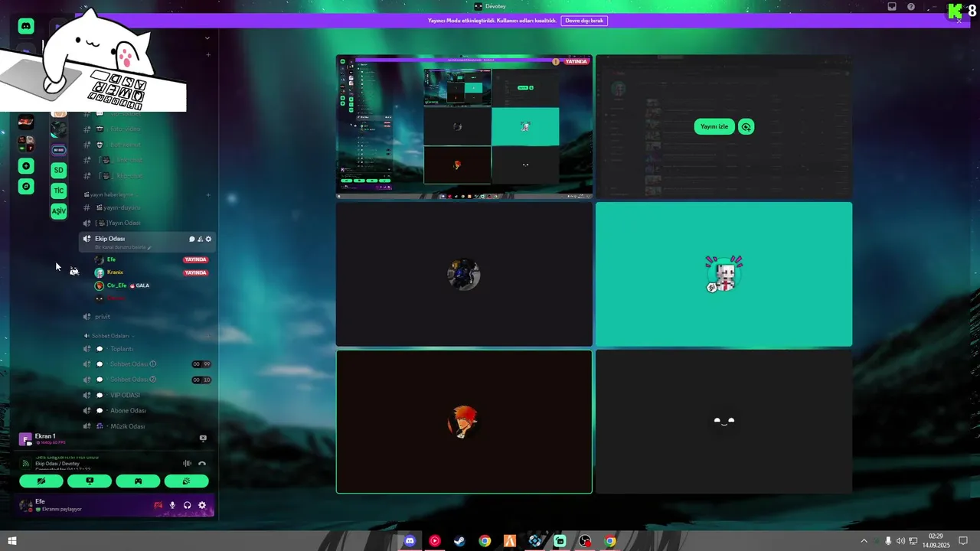Select the dark smiley-face participant tile
Image resolution: width=980 pixels, height=551 pixels.
coord(724,422)
